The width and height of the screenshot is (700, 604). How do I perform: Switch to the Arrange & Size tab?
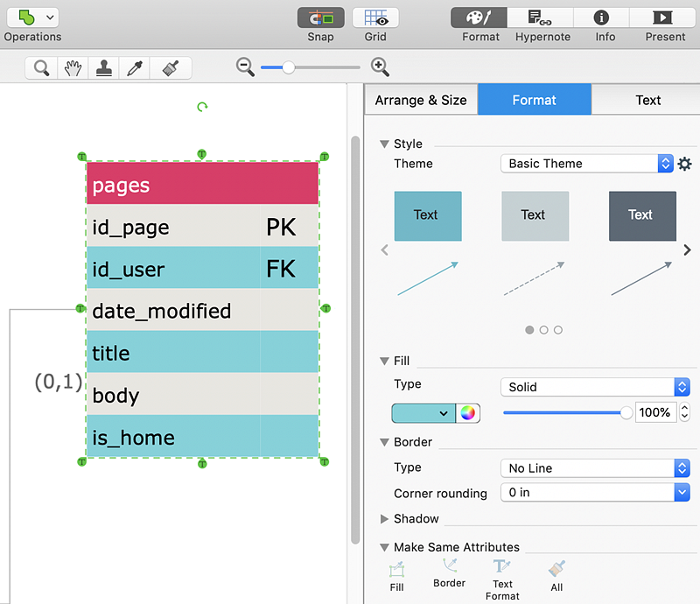pyautogui.click(x=421, y=100)
